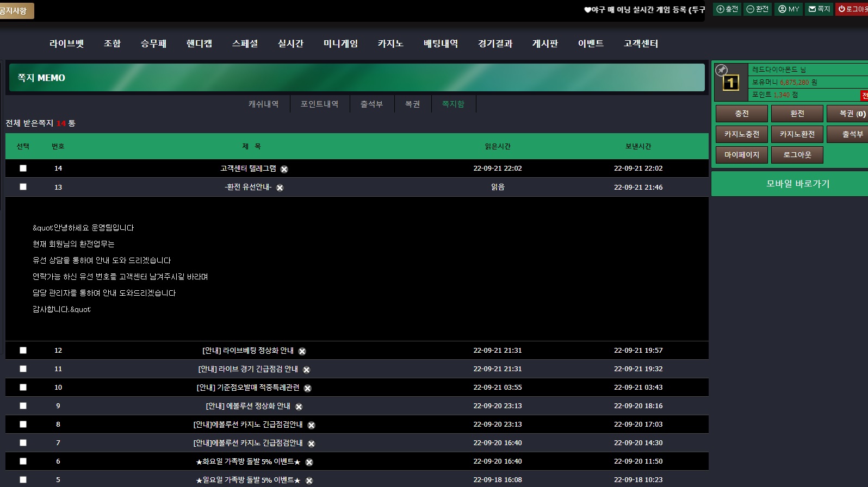Tick the checkbox on row number 10
This screenshot has width=868, height=487.
[x=23, y=388]
